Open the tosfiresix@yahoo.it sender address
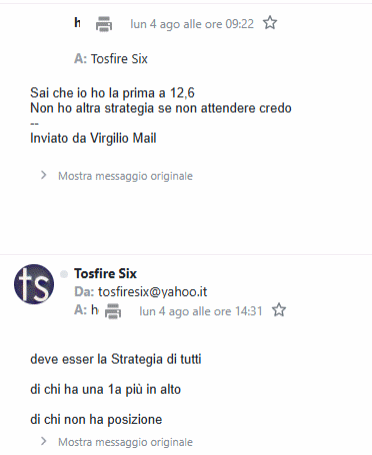 (x=152, y=292)
